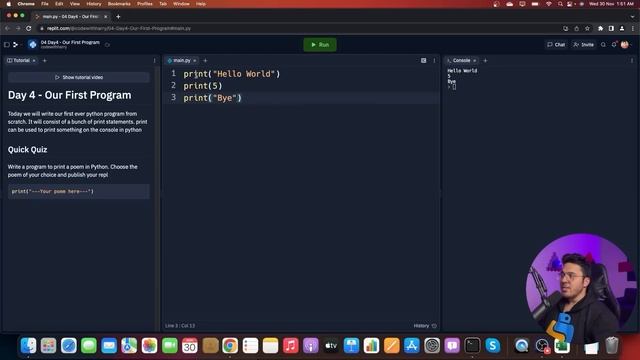Open Photos from the dock
The height and width of the screenshot is (360, 640).
pyautogui.click(x=149, y=346)
